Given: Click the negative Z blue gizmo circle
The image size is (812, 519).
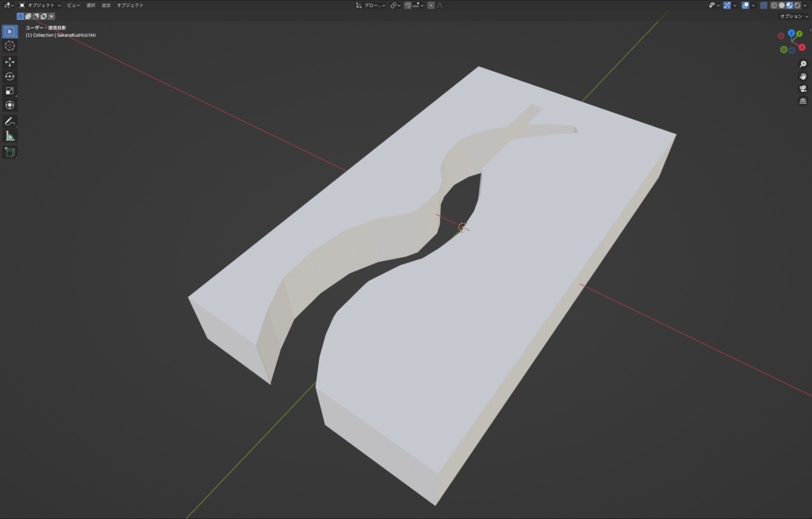Looking at the screenshot, I should [792, 50].
